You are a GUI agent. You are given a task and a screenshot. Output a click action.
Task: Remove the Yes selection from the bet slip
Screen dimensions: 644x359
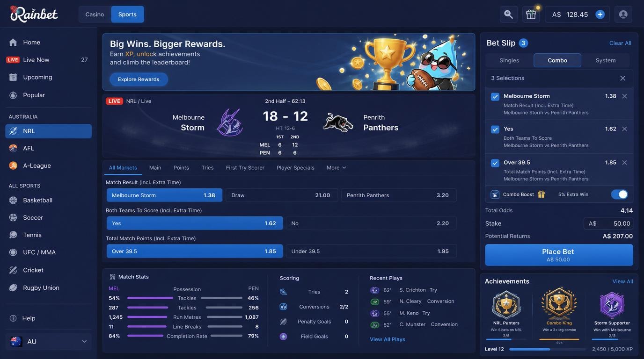[624, 129]
